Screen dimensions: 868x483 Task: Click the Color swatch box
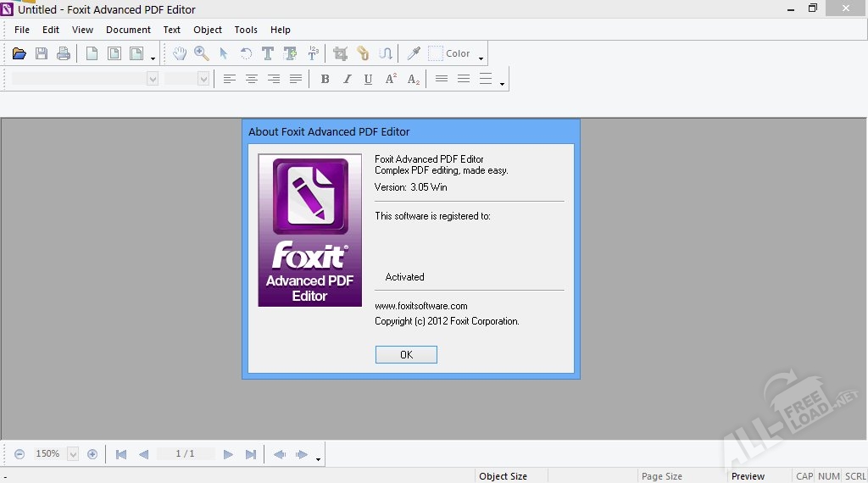point(436,53)
